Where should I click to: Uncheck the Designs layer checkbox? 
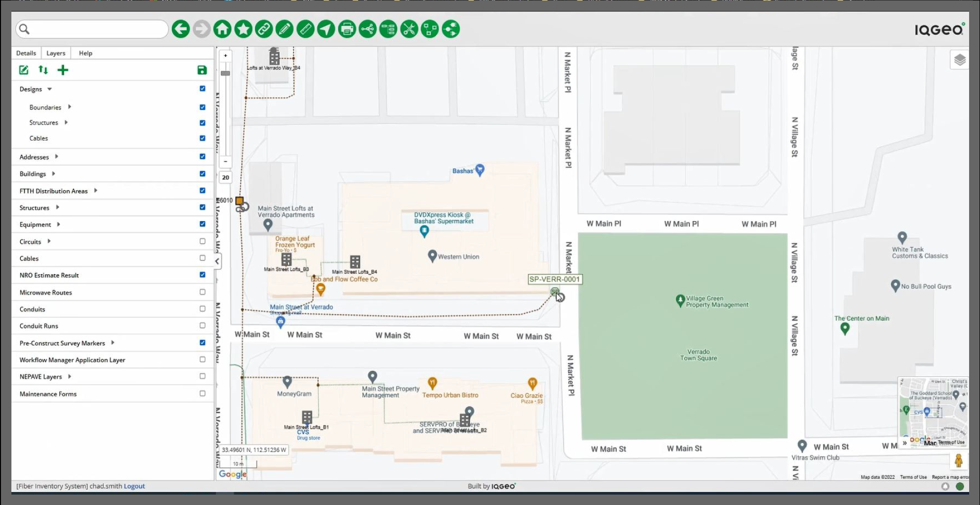[202, 89]
